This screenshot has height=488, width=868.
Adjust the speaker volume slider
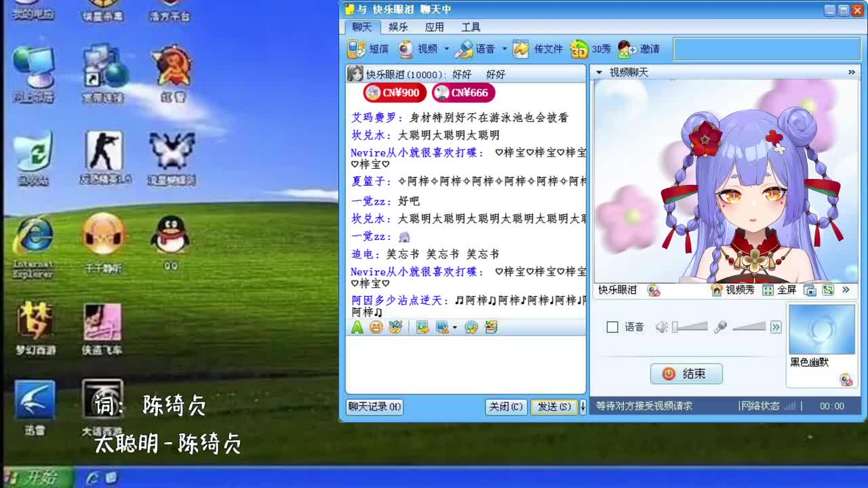tap(690, 327)
